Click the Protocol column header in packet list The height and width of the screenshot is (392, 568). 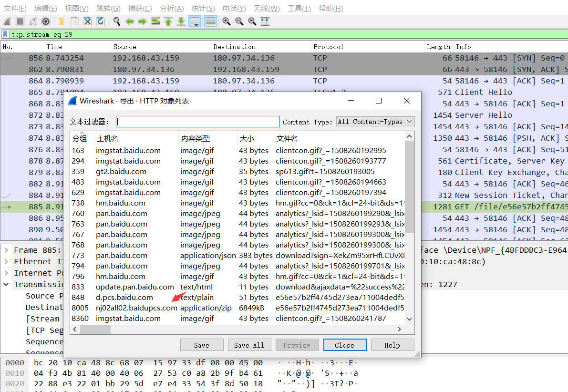[x=367, y=47]
